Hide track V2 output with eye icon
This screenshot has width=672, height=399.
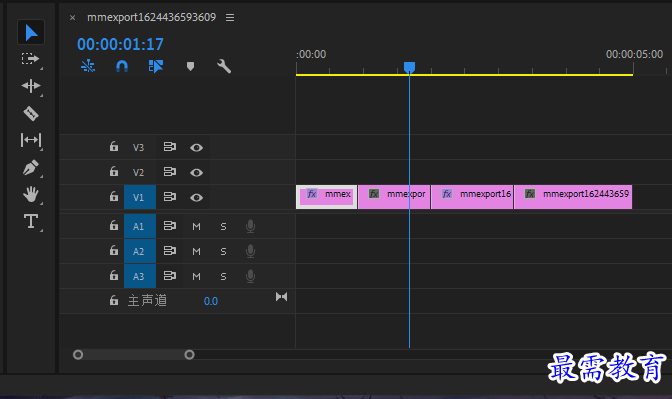(196, 172)
